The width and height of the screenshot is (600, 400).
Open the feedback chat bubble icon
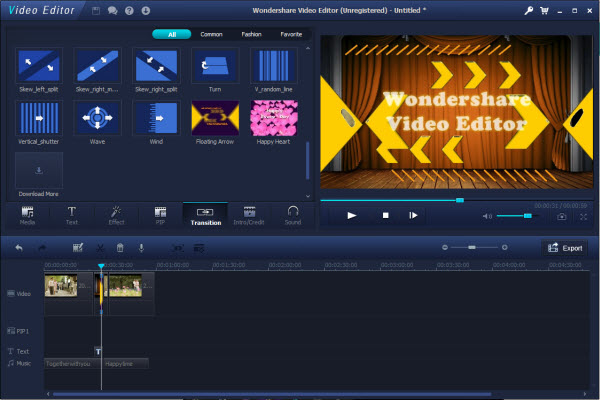112,11
